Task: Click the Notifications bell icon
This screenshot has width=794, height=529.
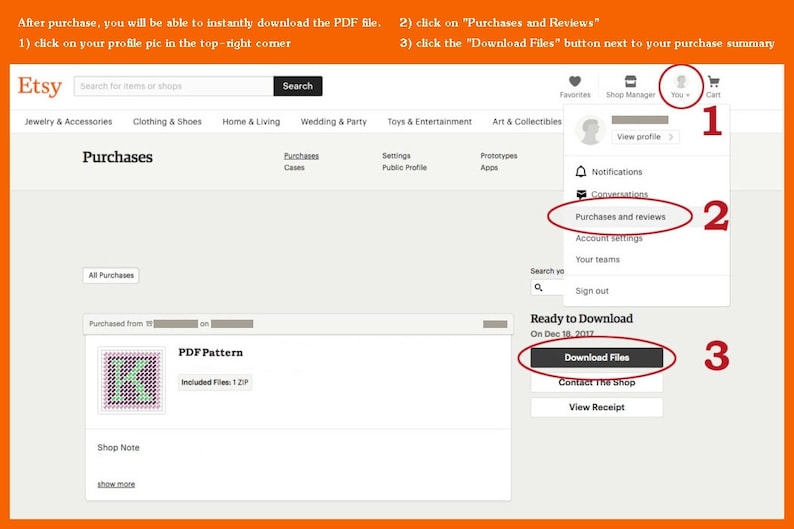Action: tap(581, 172)
